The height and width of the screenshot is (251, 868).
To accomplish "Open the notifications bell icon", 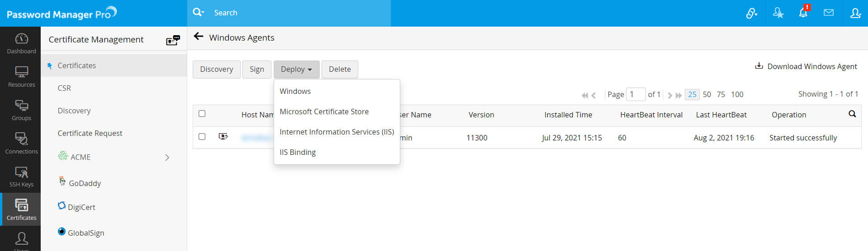I will (803, 13).
